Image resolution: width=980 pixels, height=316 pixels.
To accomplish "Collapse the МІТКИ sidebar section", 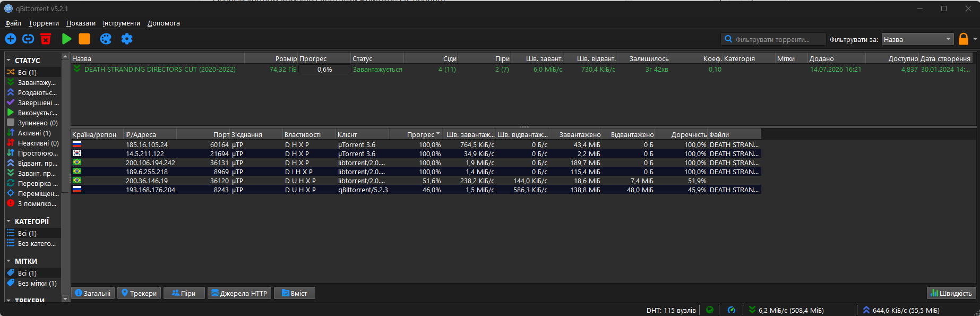I will point(9,261).
